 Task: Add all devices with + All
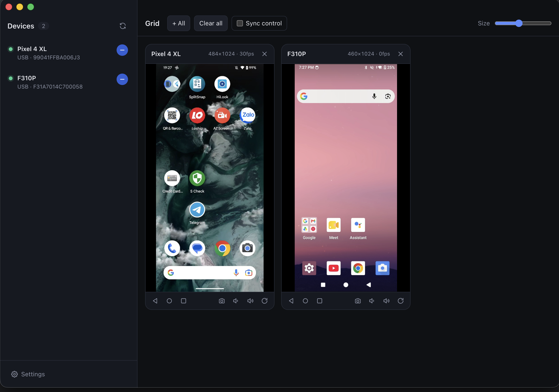(179, 23)
